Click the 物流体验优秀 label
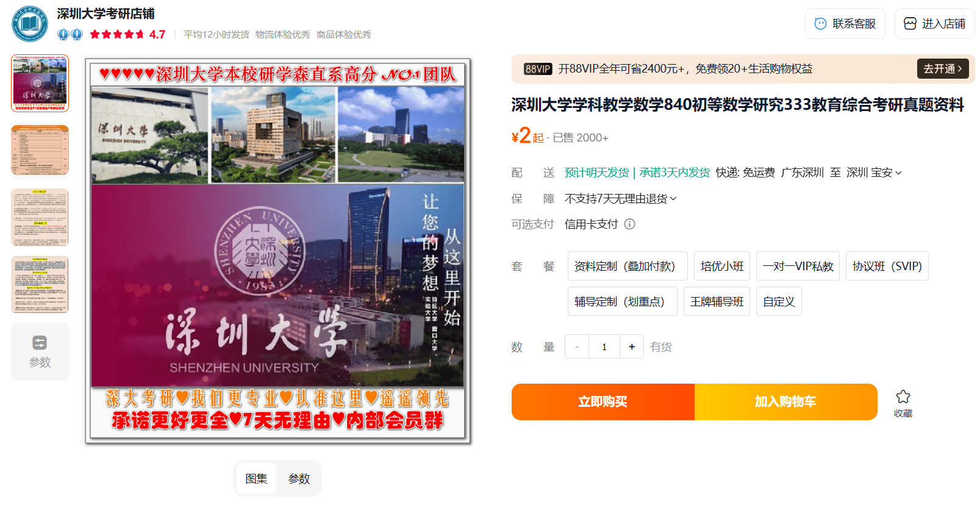Viewport: 980px width, 505px height. point(283,35)
